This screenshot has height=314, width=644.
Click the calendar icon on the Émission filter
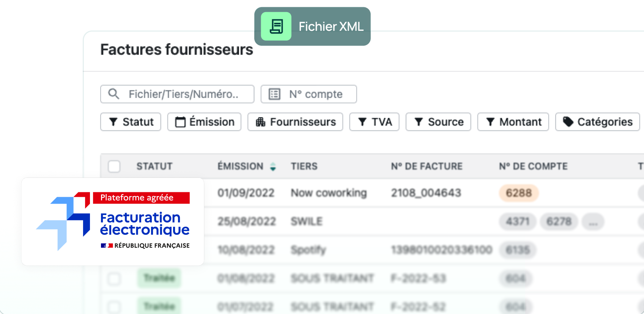coord(180,122)
